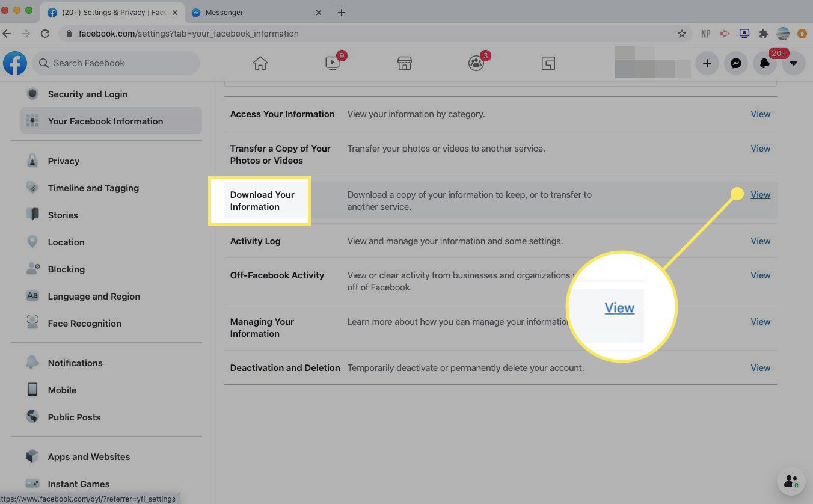
Task: Click the Download Your Information heading
Action: tap(262, 201)
